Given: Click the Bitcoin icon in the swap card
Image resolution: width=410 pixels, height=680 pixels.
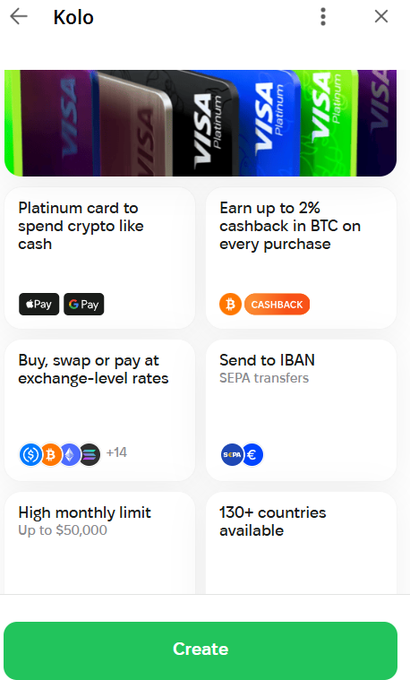Looking at the screenshot, I should pos(50,454).
